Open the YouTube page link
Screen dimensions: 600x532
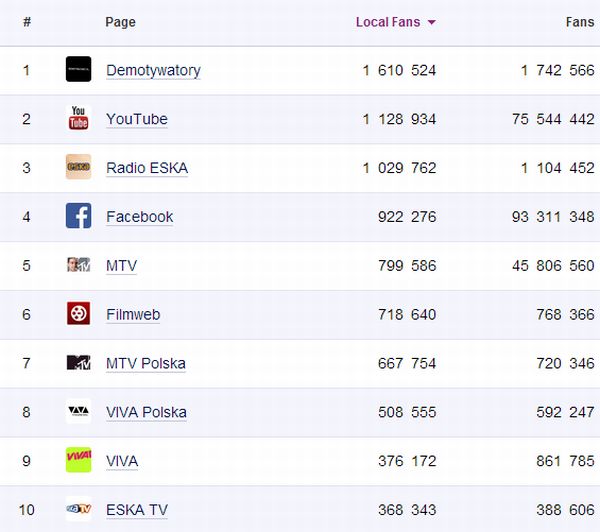(136, 119)
